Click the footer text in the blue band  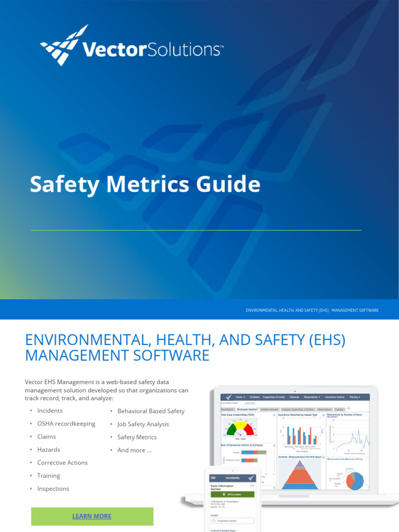(312, 310)
